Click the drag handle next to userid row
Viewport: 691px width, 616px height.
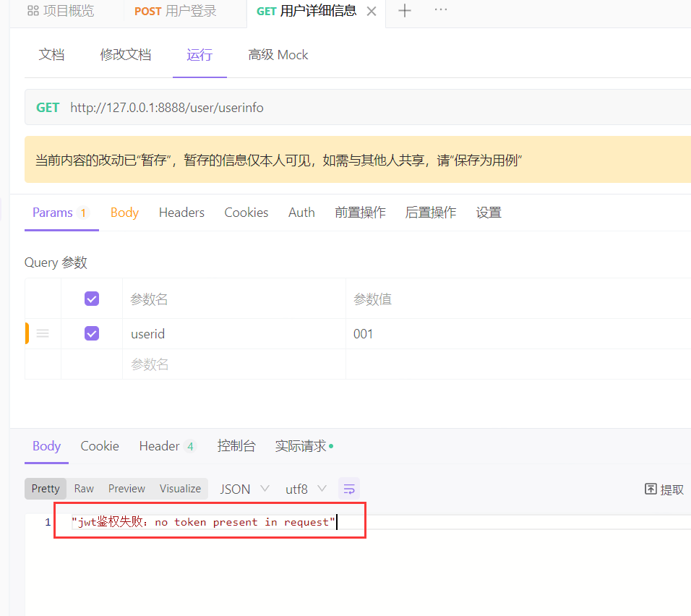42,333
